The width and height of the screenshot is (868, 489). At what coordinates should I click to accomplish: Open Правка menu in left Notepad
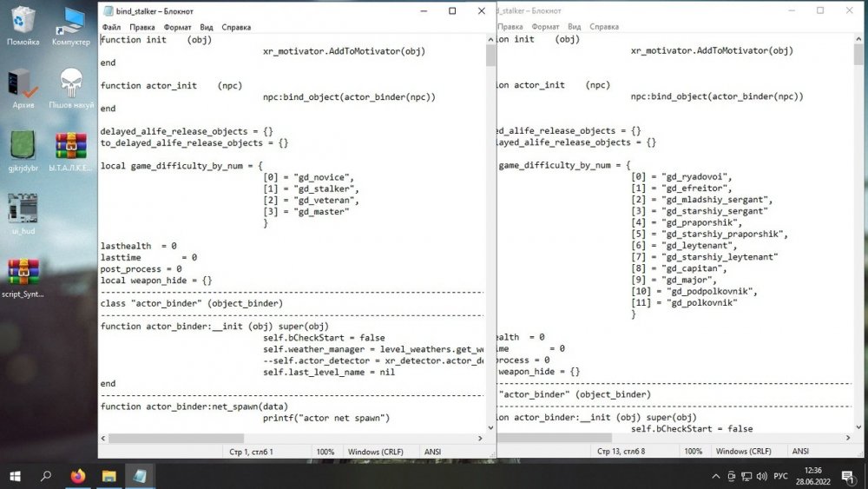142,27
